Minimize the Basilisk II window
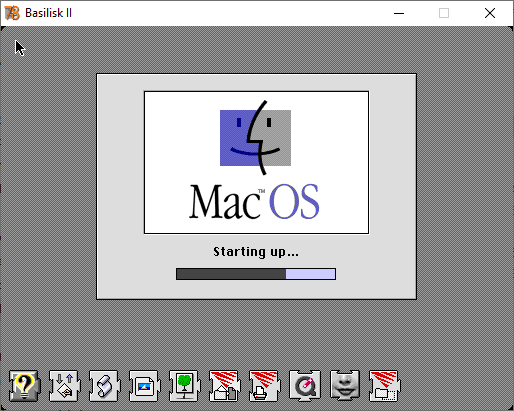This screenshot has width=514, height=411. [x=399, y=13]
